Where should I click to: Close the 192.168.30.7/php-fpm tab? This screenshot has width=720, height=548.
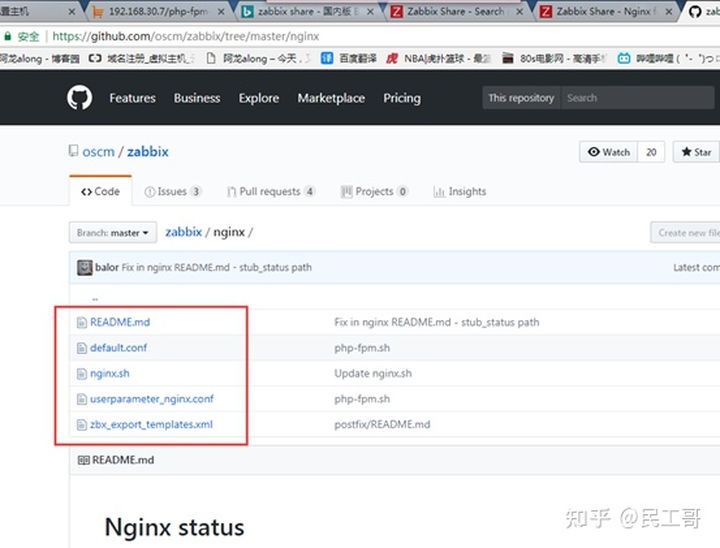pos(221,12)
